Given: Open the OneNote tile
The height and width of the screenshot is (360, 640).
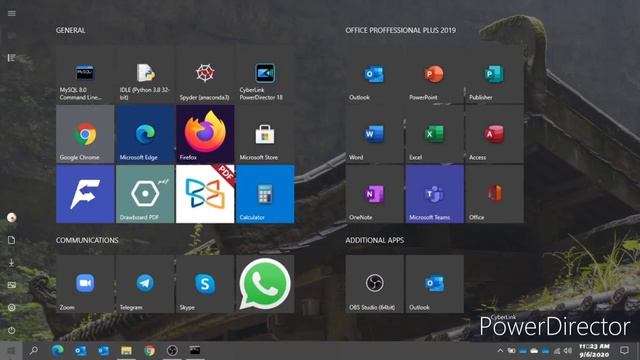Looking at the screenshot, I should tap(374, 194).
